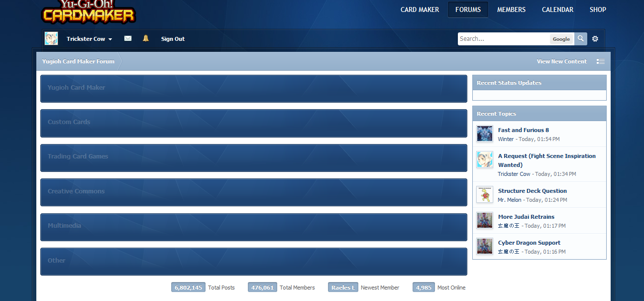644x301 pixels.
Task: Open 玄魔の王 author under More Judai Retrains
Action: pyautogui.click(x=509, y=226)
